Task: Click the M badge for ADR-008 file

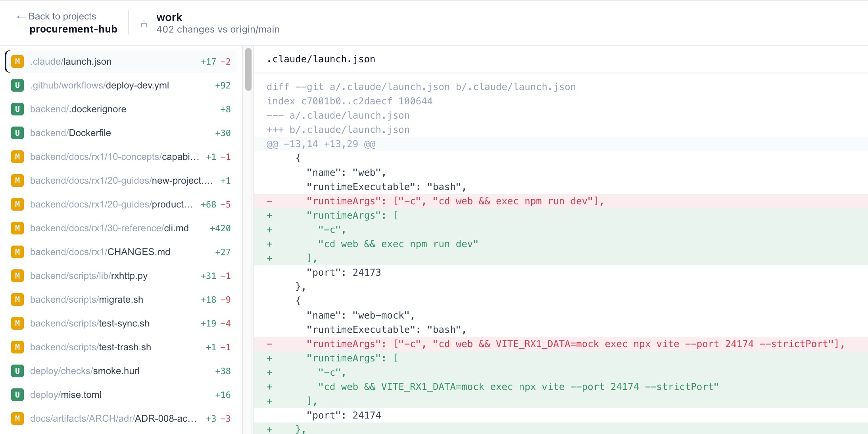Action: pyautogui.click(x=17, y=419)
